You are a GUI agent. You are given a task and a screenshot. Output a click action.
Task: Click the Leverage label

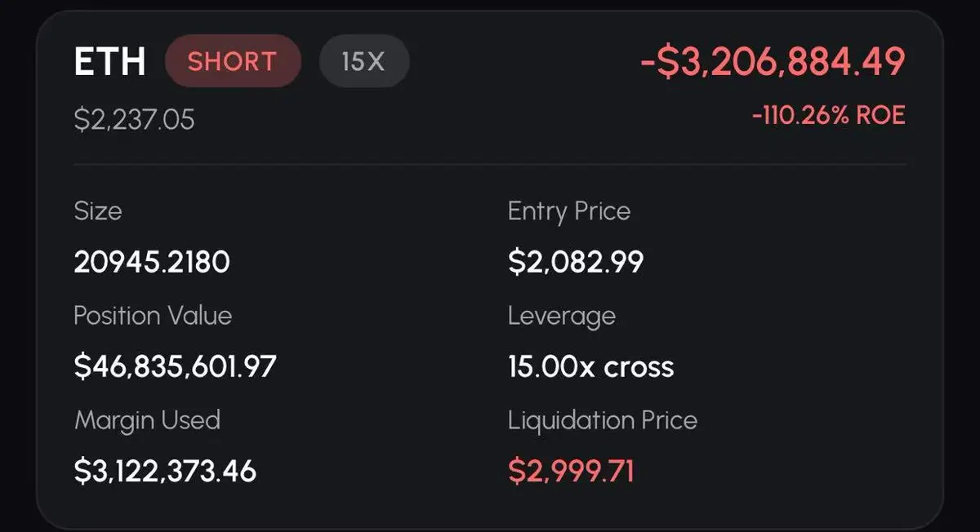tap(562, 316)
